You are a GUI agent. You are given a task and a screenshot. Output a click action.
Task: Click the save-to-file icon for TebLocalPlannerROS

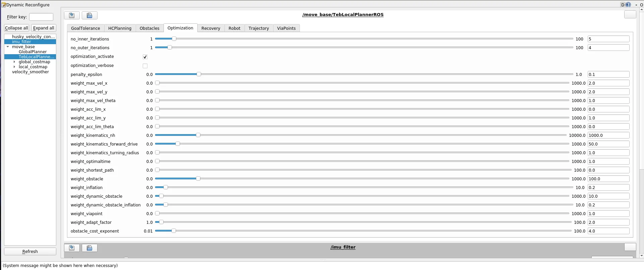coord(89,15)
